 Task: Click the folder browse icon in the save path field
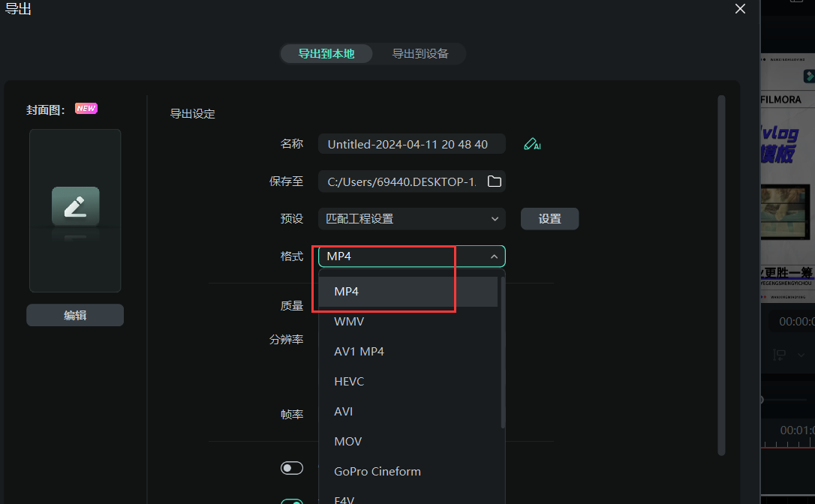494,181
